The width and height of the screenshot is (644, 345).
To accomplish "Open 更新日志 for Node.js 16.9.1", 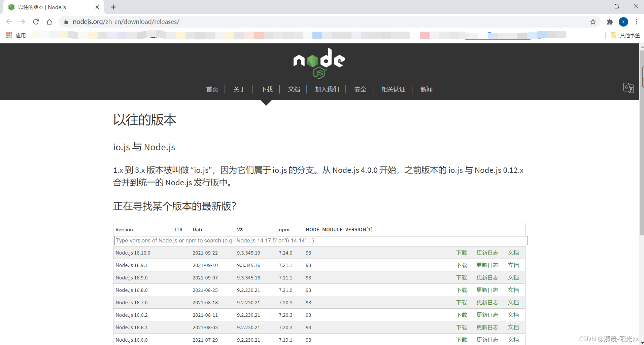I will pyautogui.click(x=487, y=265).
